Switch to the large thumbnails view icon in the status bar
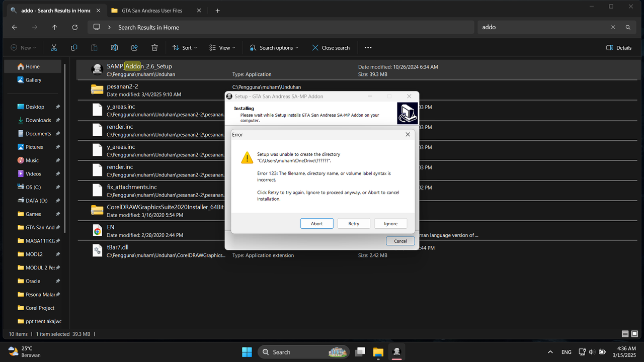Viewport: 644px width, 362px height. [635, 334]
